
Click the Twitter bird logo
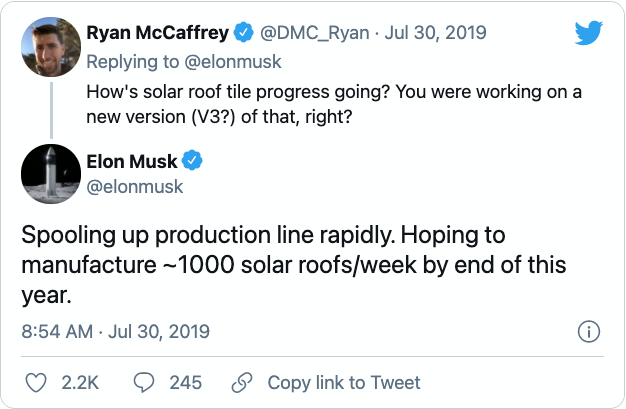click(589, 33)
